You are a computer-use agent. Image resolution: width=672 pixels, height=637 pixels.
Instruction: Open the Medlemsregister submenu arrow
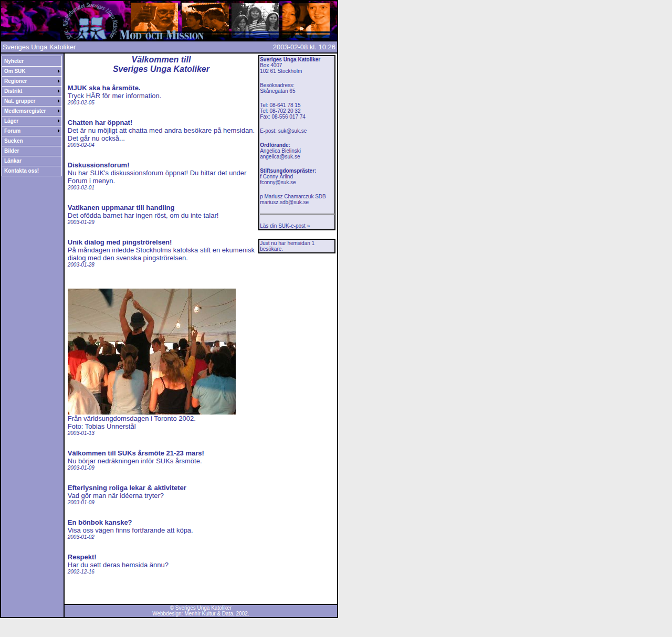(59, 111)
